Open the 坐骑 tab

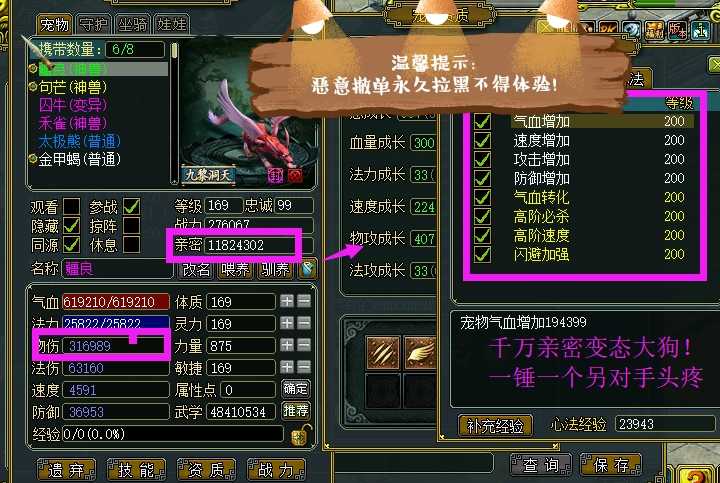click(133, 24)
